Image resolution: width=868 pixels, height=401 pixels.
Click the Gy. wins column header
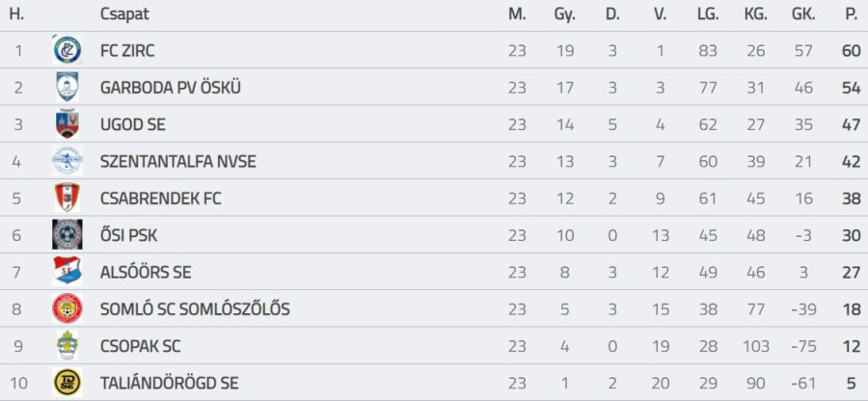pos(564,14)
